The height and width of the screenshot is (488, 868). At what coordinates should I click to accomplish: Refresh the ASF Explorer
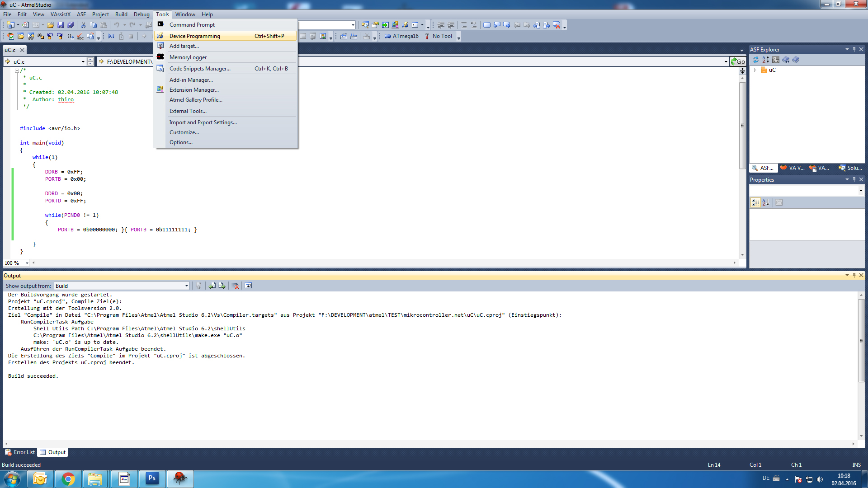tap(755, 60)
